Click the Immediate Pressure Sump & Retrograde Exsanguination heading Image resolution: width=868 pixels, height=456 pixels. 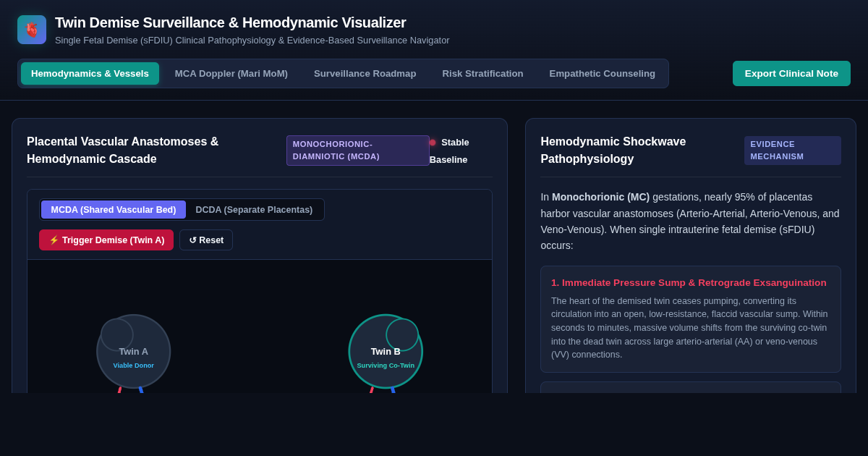[x=689, y=283]
